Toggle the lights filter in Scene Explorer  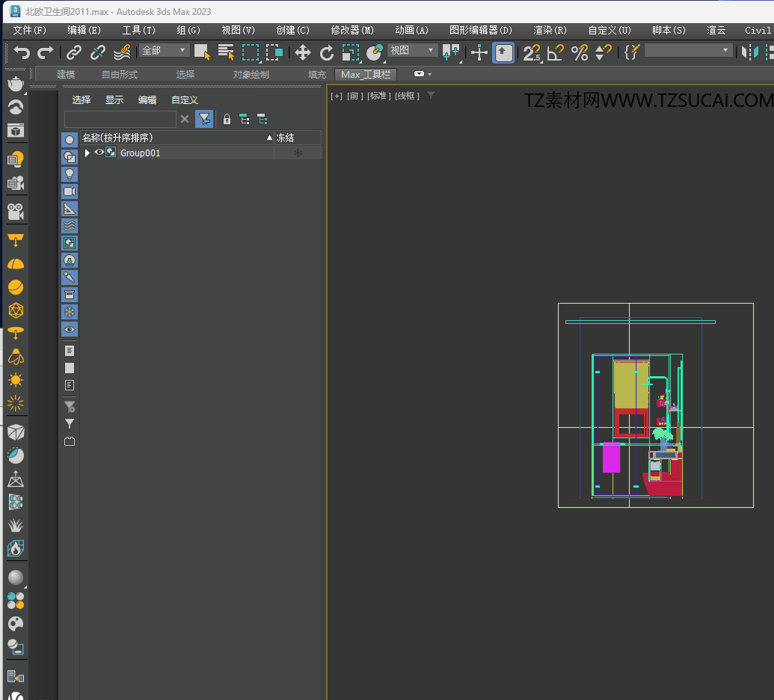[70, 174]
